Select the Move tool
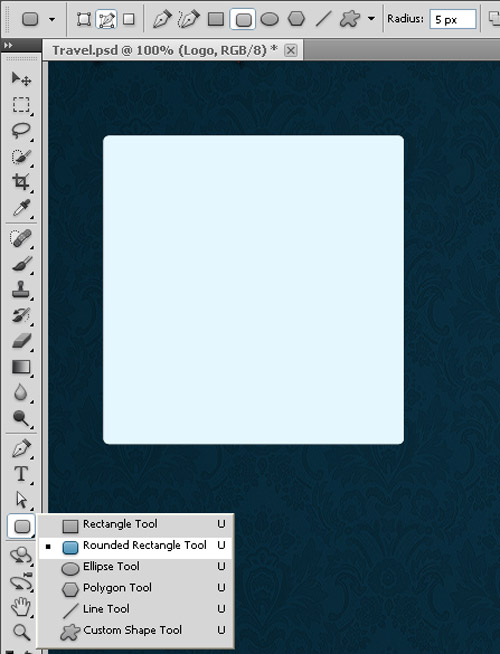500x654 pixels. tap(21, 78)
